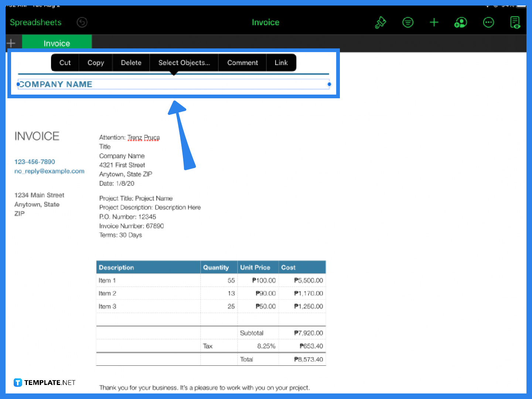The height and width of the screenshot is (399, 532).
Task: Open the Format paintbrush panel
Action: tap(381, 22)
